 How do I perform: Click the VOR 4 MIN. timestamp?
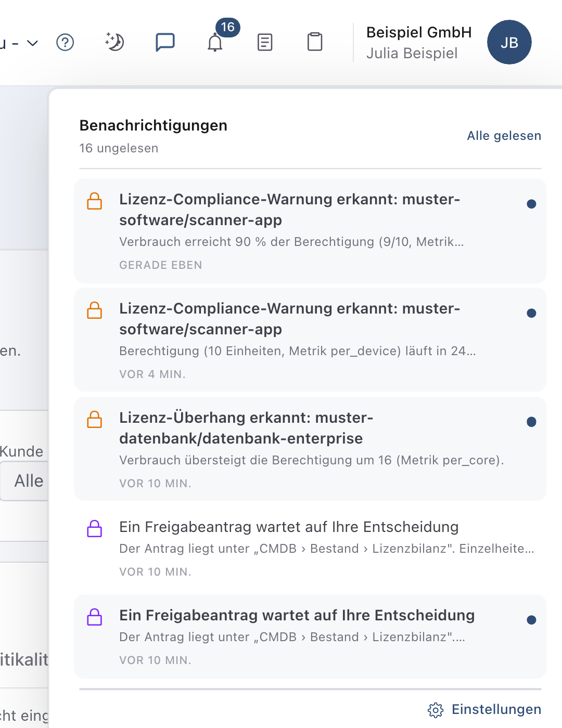click(x=152, y=374)
